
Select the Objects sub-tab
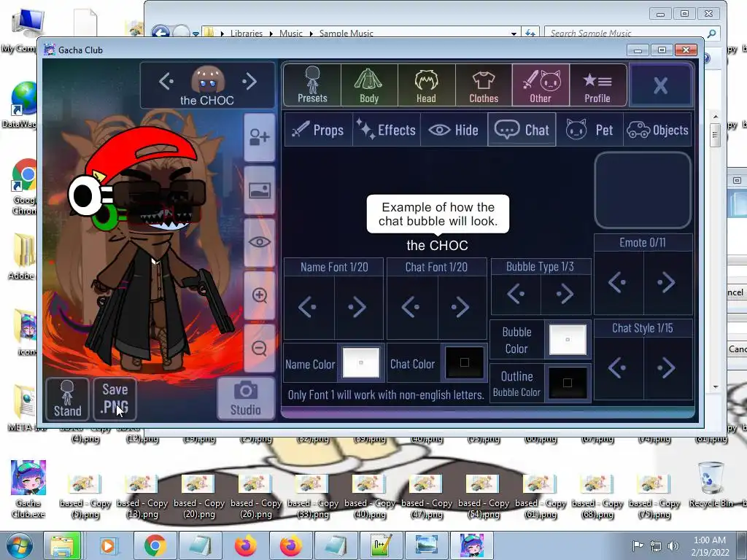click(x=657, y=130)
